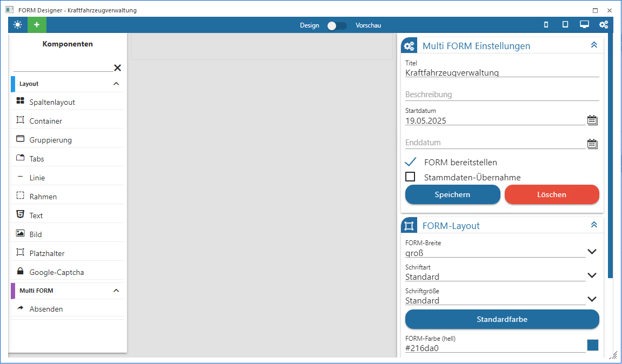622x364 pixels.
Task: Select the Rahmen dashed-frame icon
Action: [x=20, y=196]
